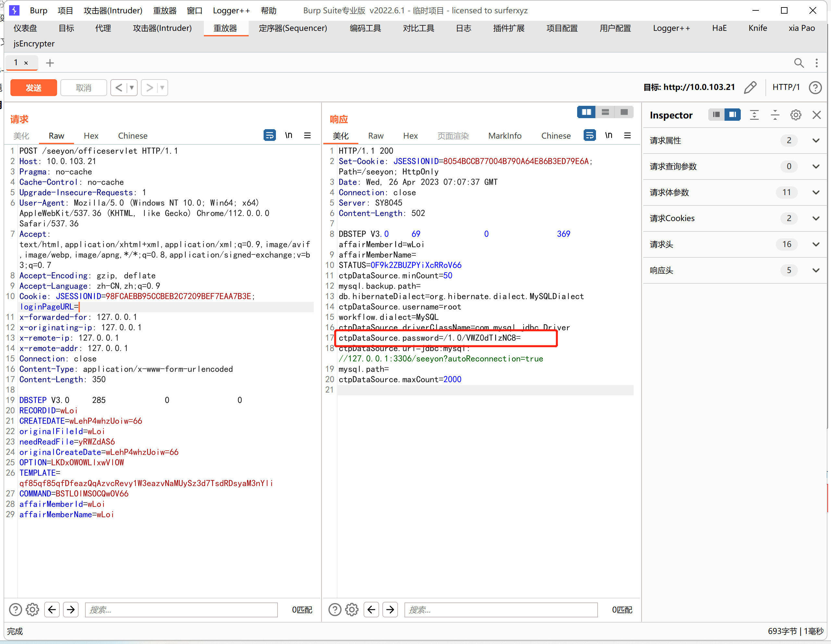This screenshot has width=831, height=644.
Task: Expand the 请求Cookies section
Action: coord(815,218)
